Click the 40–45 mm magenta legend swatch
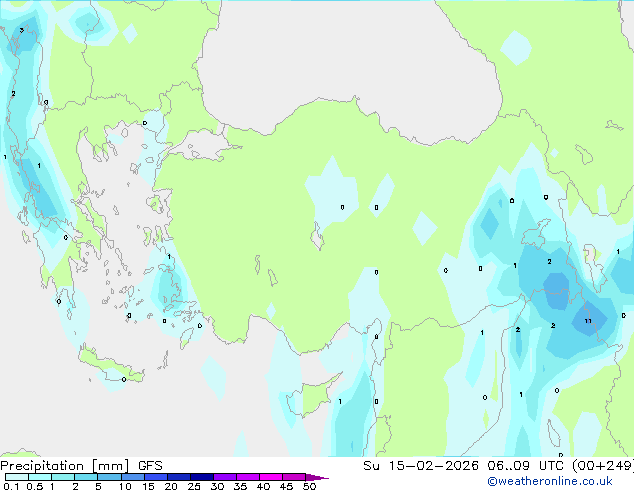 (x=271, y=477)
